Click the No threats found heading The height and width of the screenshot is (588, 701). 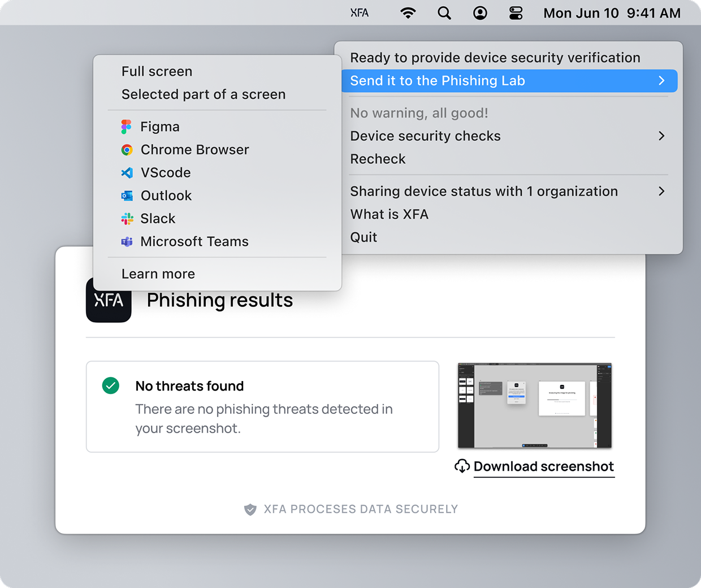189,386
